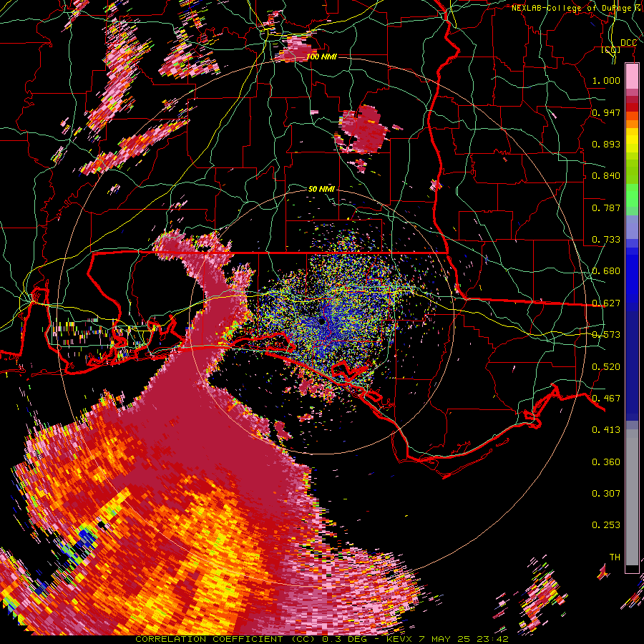Click the 0.680 scale value
Screen dimensions: 644x644
pos(606,271)
